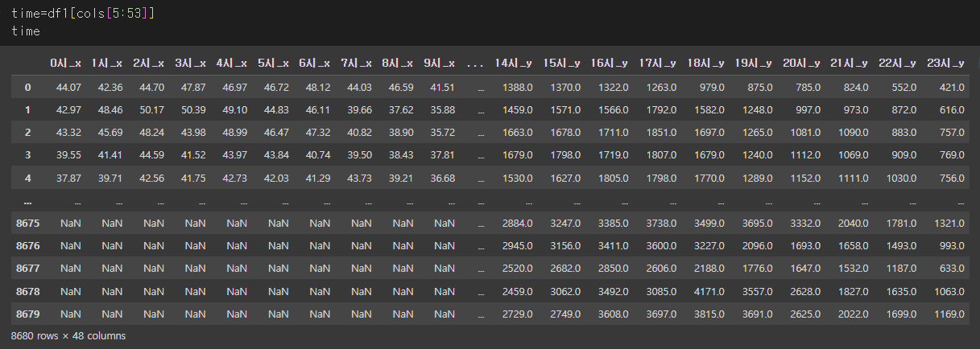Click the second code line reading time
This screenshot has height=349, width=980.
pyautogui.click(x=26, y=31)
